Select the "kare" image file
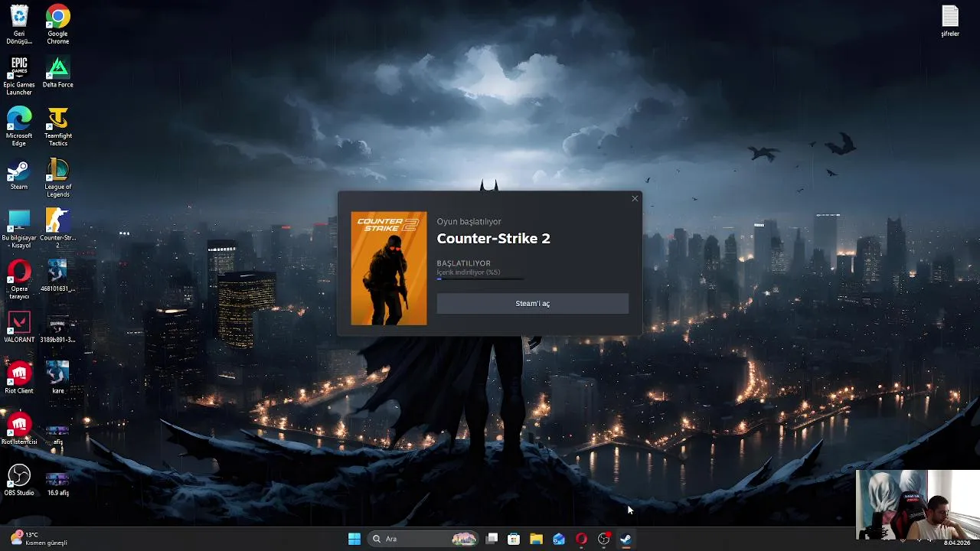This screenshot has width=980, height=551. point(57,378)
